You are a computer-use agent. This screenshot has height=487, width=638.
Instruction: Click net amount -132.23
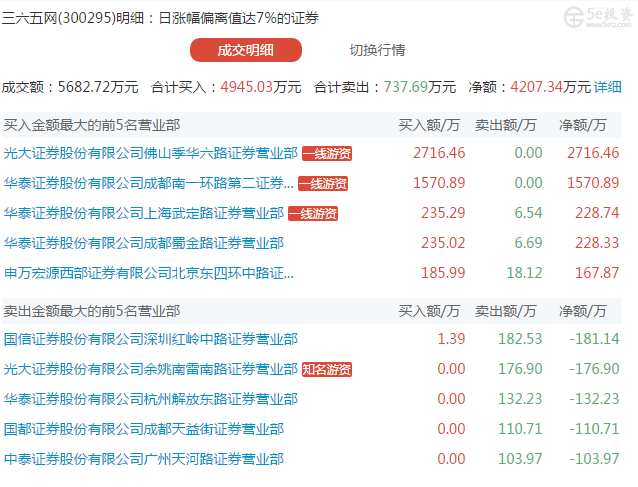[594, 399]
